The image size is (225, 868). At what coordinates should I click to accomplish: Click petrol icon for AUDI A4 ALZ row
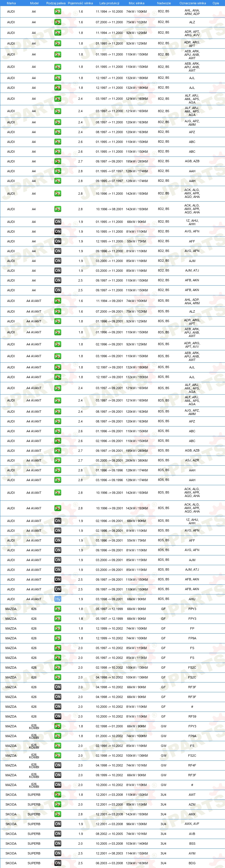click(x=58, y=22)
